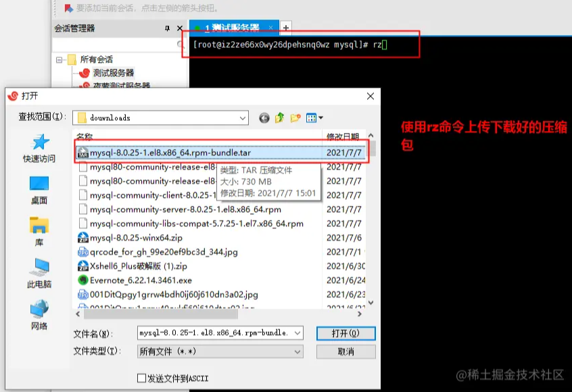
Task: Select mysql-8.0.25-1.el8.x86_64.rpm-bundle.tar file
Action: [222, 153]
